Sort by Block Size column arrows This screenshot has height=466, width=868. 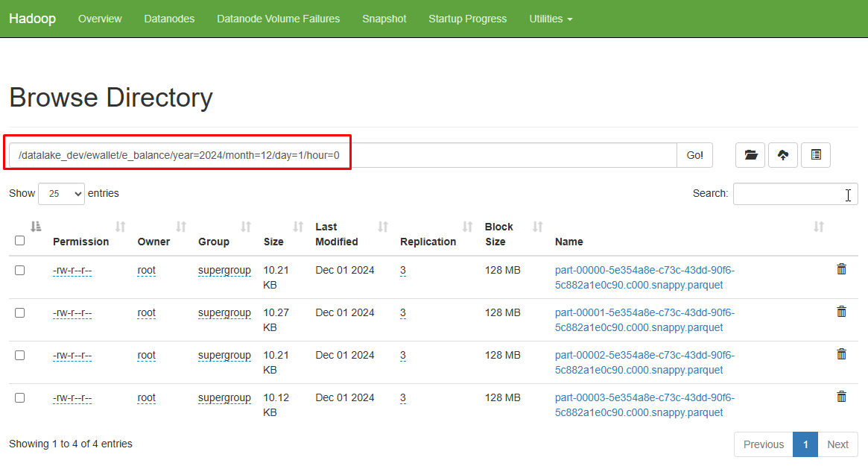537,226
